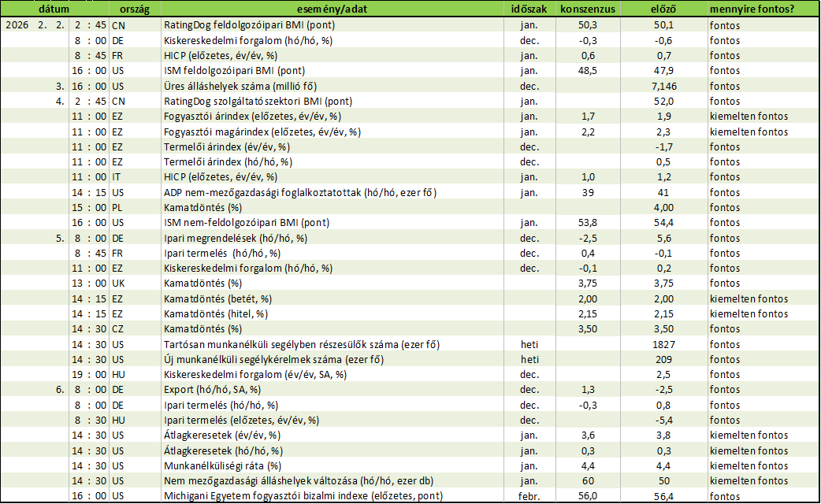
Task: Select the consensus value '50,3'
Action: (x=587, y=25)
